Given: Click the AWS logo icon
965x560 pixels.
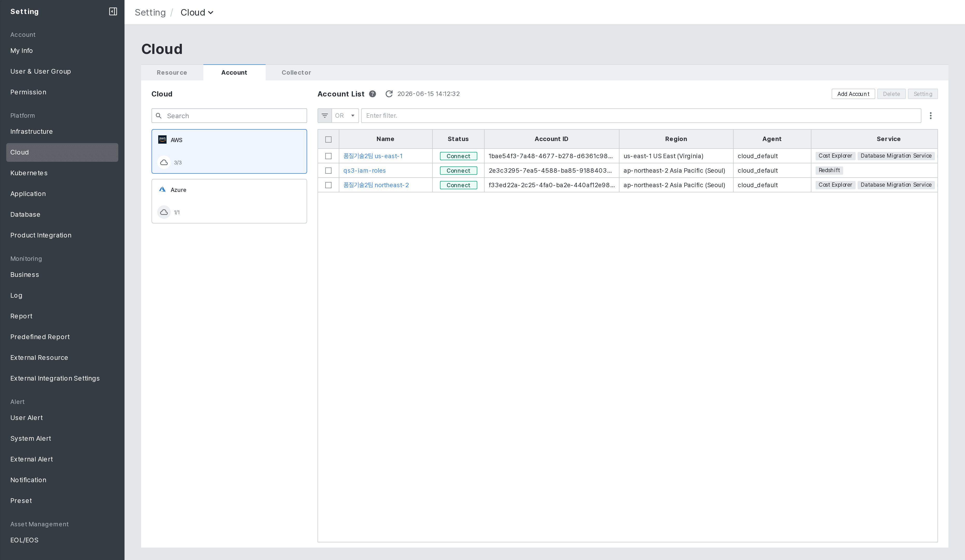Looking at the screenshot, I should click(162, 139).
